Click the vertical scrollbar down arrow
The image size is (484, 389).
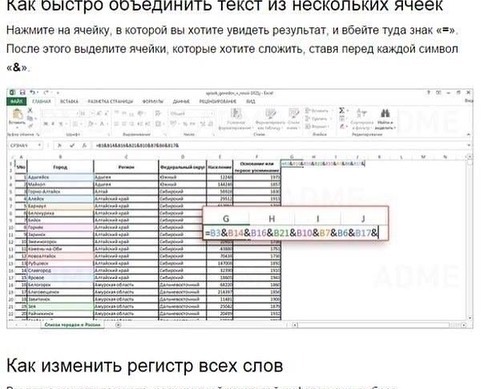470,318
